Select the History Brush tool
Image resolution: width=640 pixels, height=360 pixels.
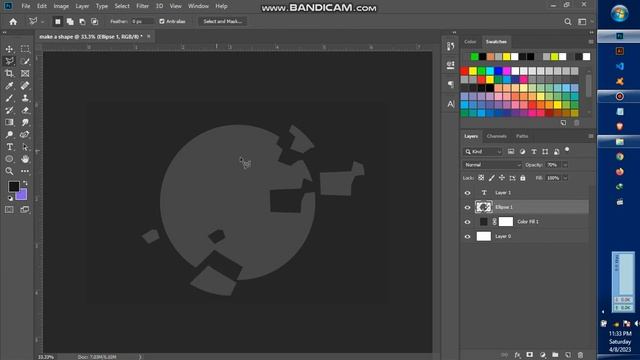9,110
